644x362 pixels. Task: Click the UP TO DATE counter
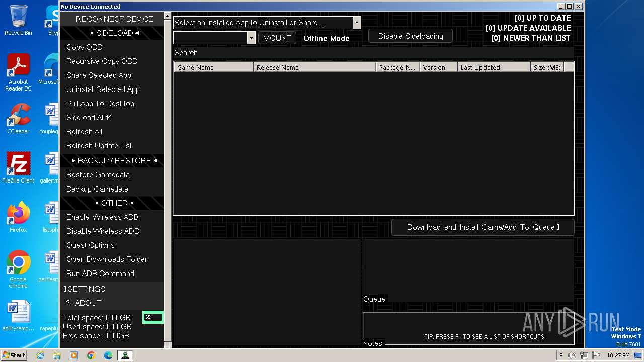[542, 18]
